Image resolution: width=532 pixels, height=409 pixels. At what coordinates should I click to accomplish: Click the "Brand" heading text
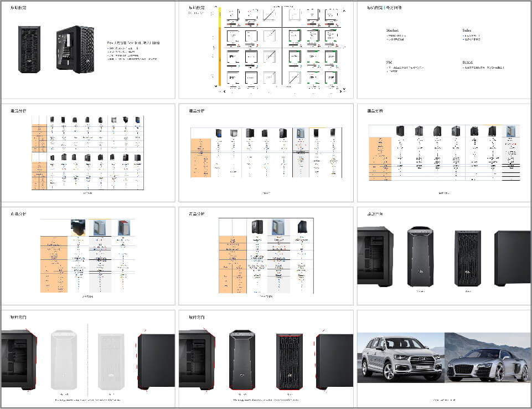click(468, 63)
